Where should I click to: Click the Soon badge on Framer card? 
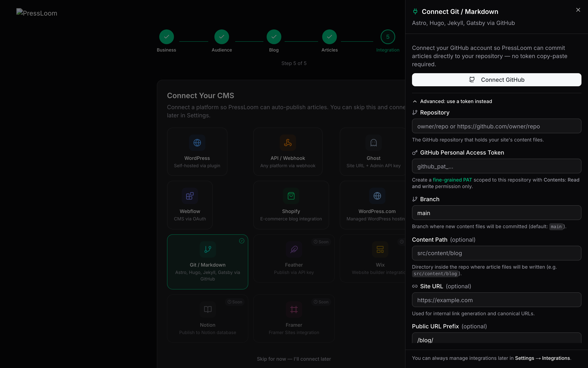(321, 302)
